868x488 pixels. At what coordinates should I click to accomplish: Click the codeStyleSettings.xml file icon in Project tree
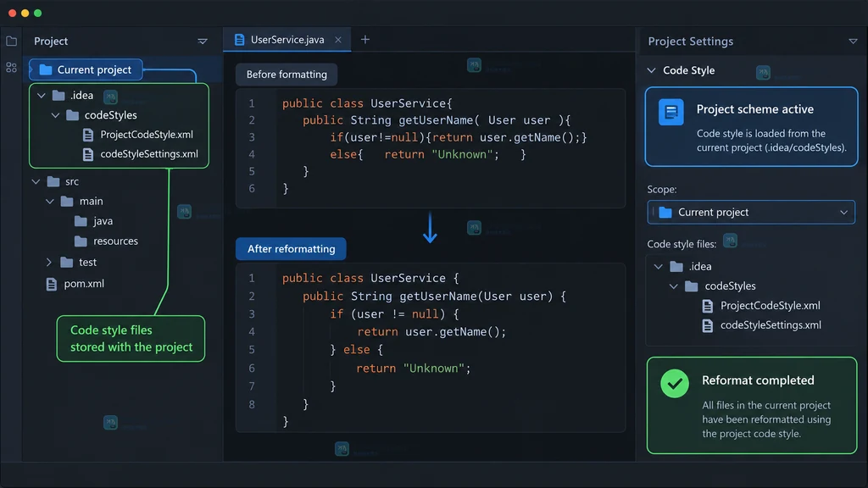click(x=87, y=154)
